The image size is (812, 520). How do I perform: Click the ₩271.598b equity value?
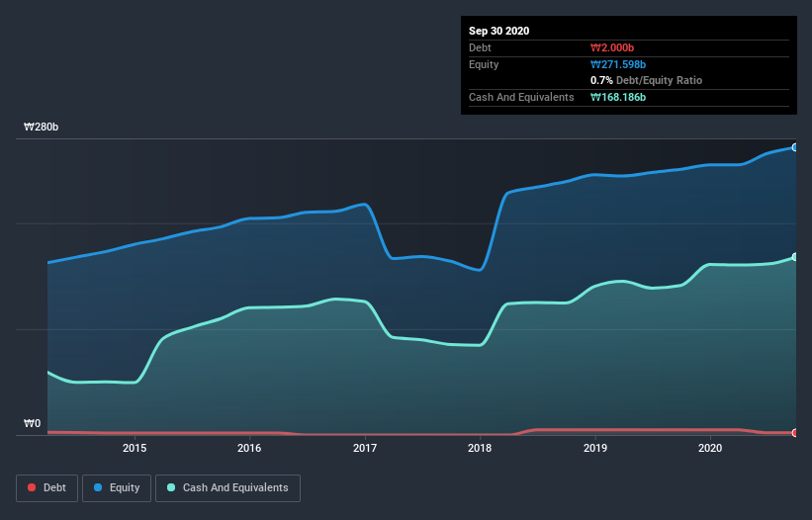tap(618, 64)
